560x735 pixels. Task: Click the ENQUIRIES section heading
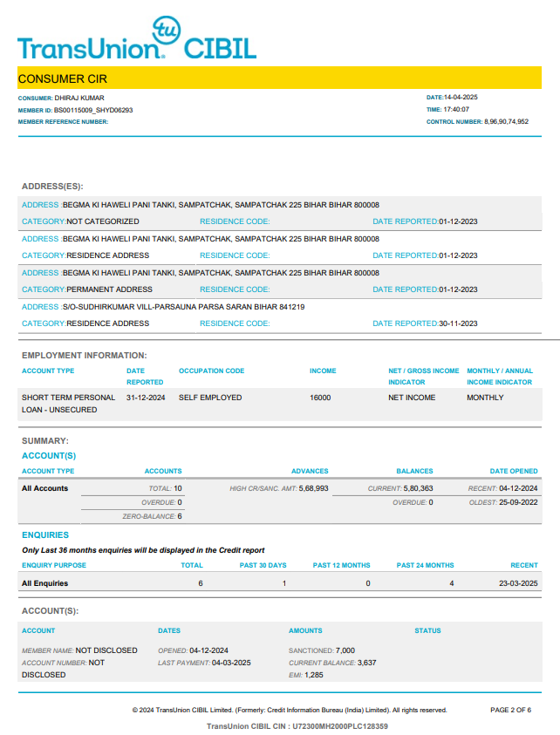[x=45, y=534]
